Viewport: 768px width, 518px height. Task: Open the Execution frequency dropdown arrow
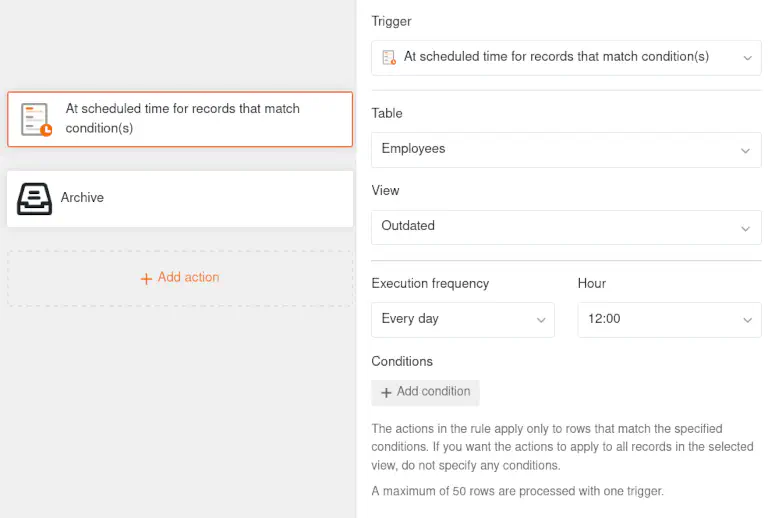[x=540, y=320]
